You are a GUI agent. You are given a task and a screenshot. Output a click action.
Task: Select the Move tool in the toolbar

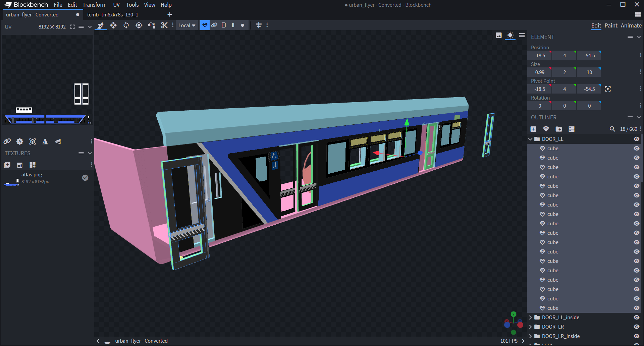pyautogui.click(x=113, y=25)
